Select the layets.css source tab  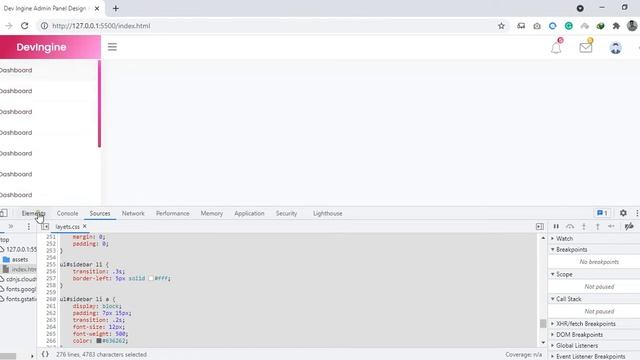pos(67,227)
